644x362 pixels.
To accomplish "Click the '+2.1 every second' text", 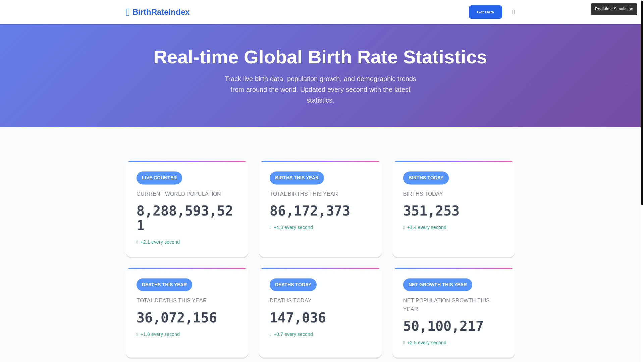I will [x=160, y=242].
